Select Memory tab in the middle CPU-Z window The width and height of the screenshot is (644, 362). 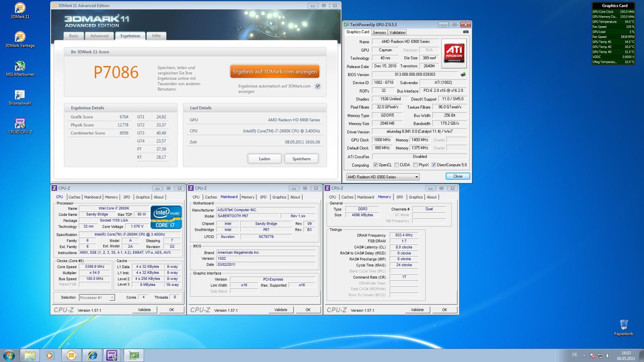pos(248,197)
